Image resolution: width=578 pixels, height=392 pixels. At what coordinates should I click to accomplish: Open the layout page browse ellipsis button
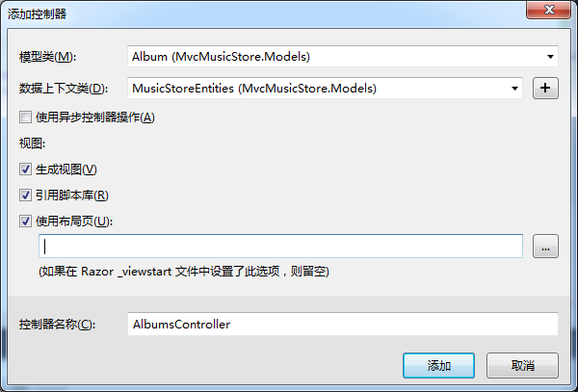pos(545,247)
